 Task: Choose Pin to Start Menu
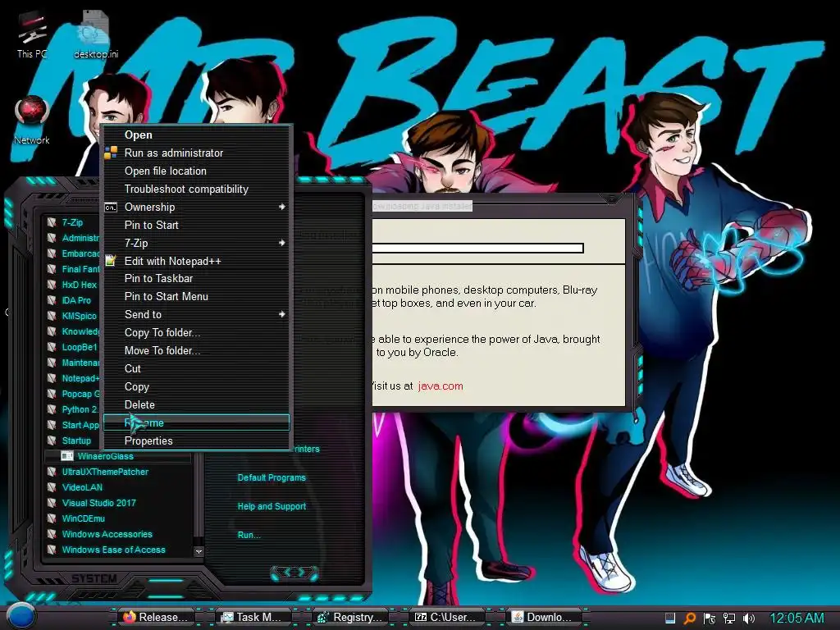[x=196, y=296]
